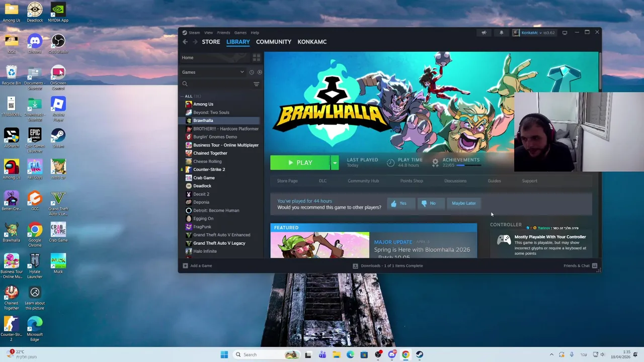
Task: Select Grand Theft Auto V Legacy
Action: 219,243
